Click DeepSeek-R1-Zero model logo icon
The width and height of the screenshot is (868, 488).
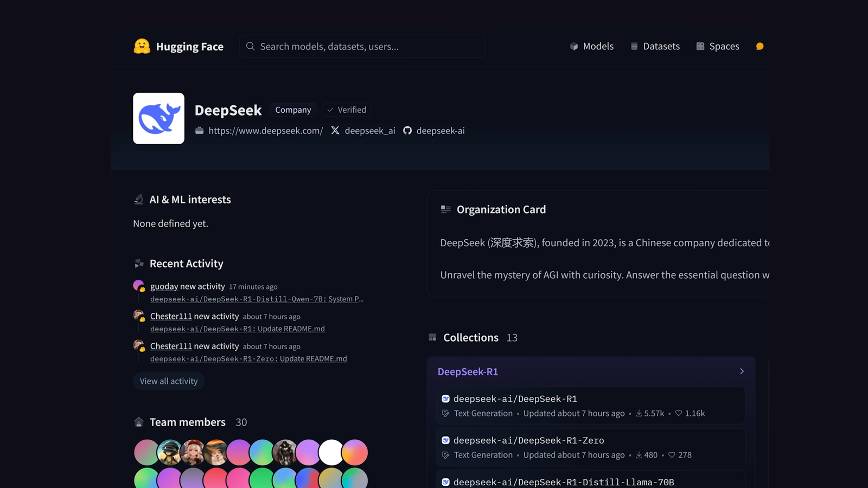coord(445,440)
